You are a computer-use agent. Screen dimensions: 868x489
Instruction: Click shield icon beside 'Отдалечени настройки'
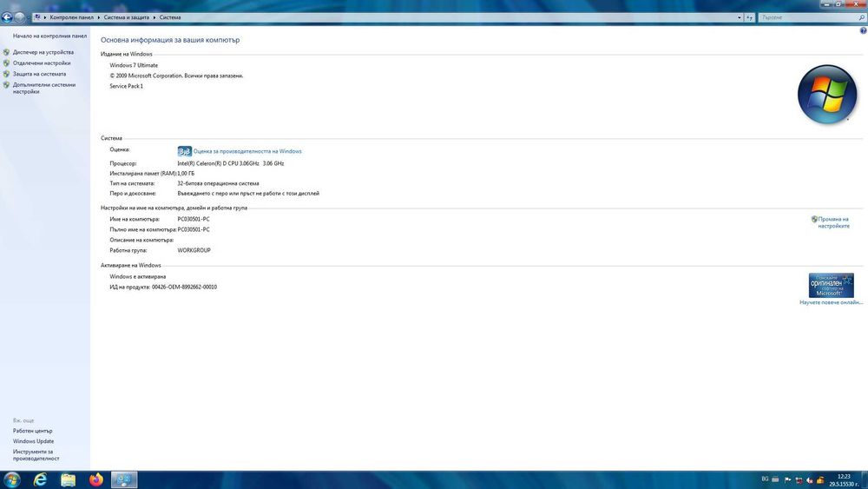[6, 63]
